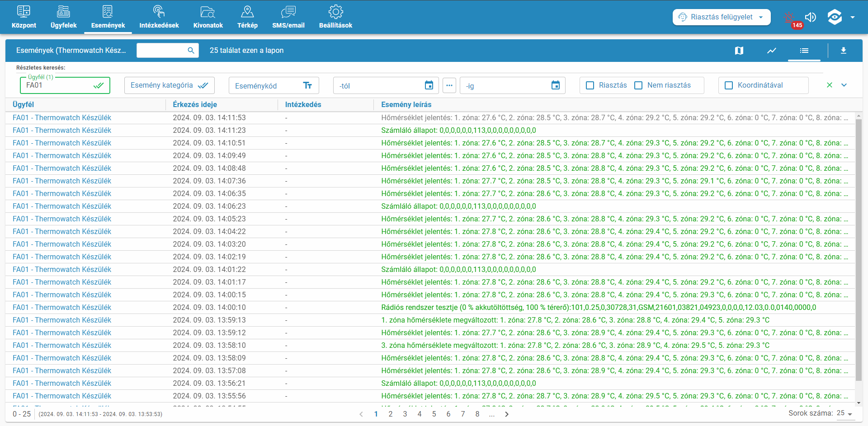Screen dimensions: 868x426
Task: Click the scrollbar up arrow
Action: click(859, 116)
